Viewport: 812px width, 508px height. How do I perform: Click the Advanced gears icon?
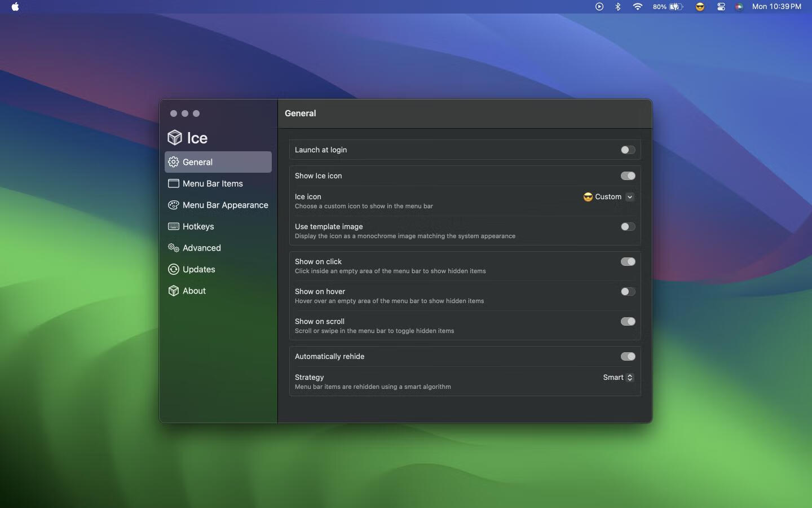point(174,248)
